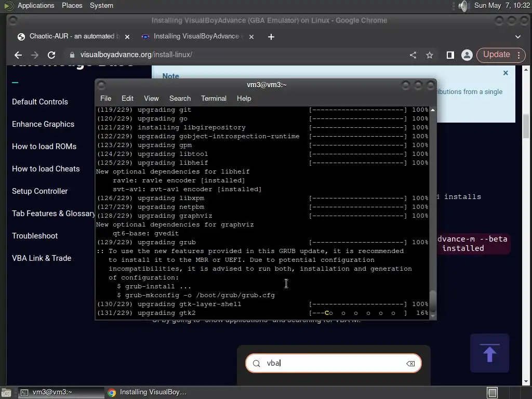Click the page scrollbar down arrow in Chrome

pyautogui.click(x=526, y=382)
